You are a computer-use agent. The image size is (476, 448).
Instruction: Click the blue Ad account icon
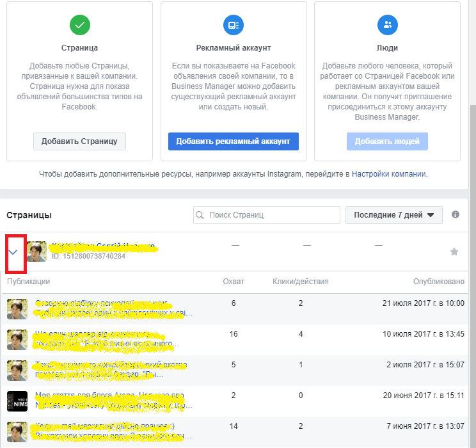click(233, 25)
